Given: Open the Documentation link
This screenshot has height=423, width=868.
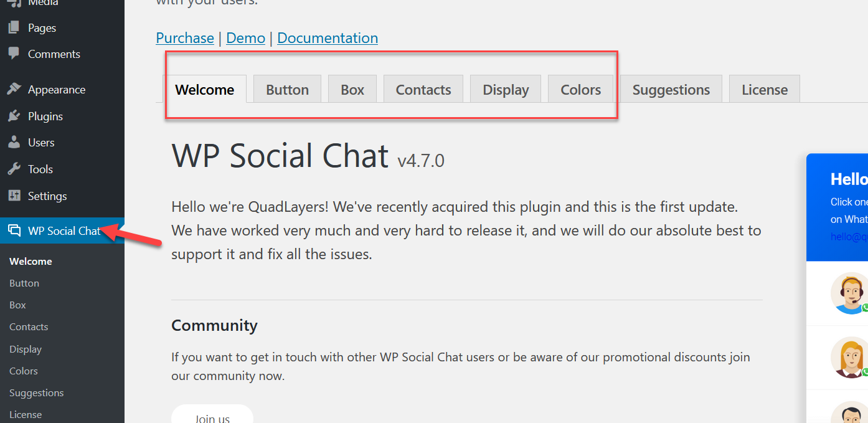Looking at the screenshot, I should [x=328, y=38].
